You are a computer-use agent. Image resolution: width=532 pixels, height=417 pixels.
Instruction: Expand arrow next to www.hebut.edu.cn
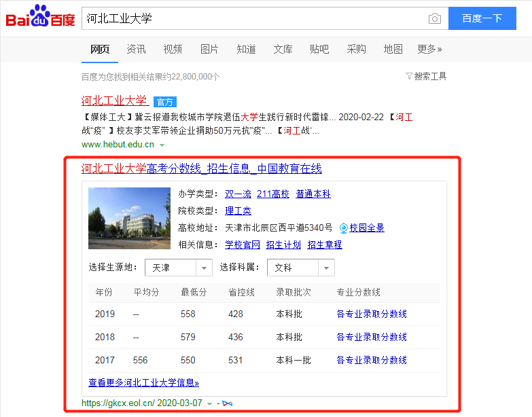pyautogui.click(x=162, y=145)
